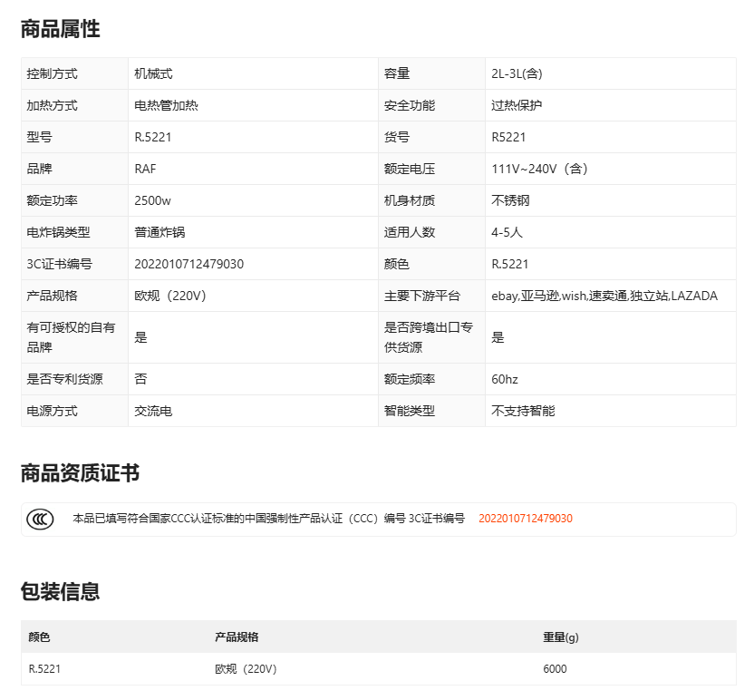Click the 颜色 column header in packaging table
This screenshot has height=700, width=754.
click(x=39, y=637)
